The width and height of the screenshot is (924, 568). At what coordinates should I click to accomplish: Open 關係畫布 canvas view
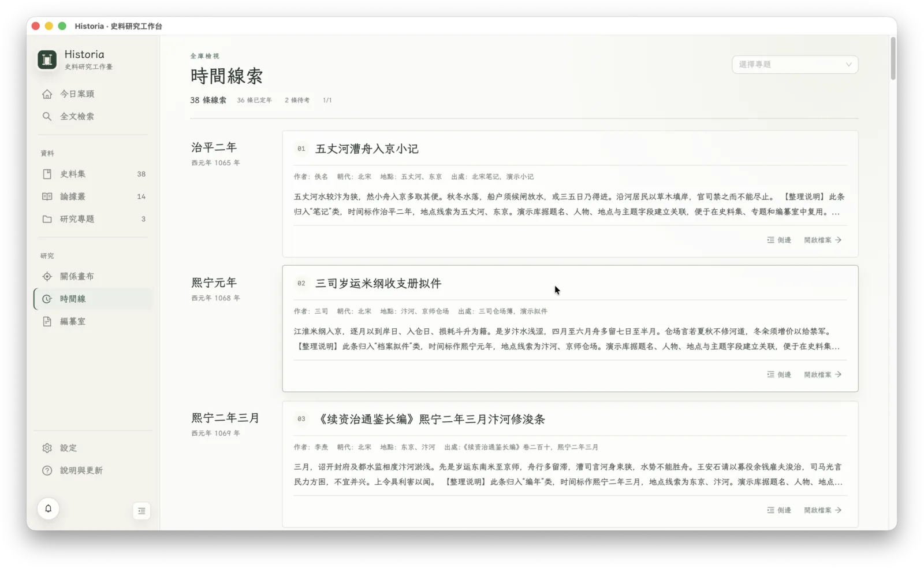click(x=92, y=276)
